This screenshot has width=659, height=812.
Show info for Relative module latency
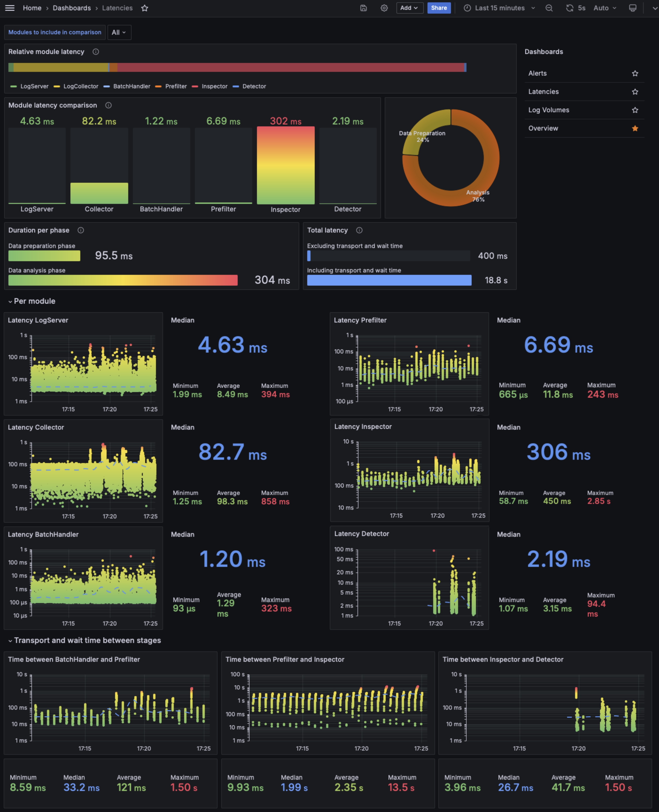coord(96,52)
